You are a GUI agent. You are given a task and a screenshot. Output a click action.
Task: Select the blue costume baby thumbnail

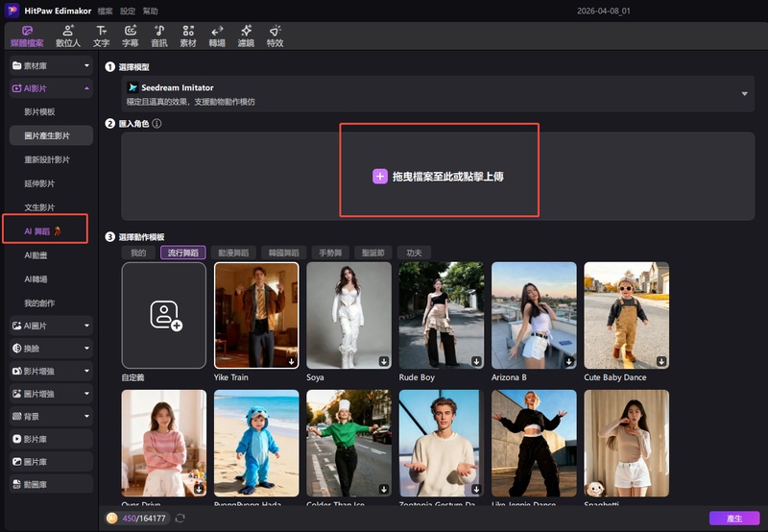(256, 443)
